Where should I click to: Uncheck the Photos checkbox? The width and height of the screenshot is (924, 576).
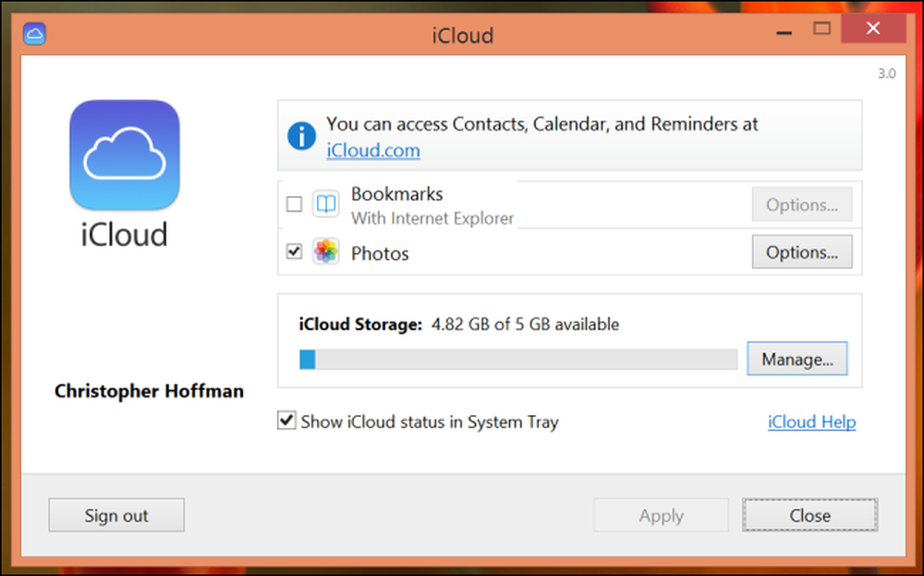(x=294, y=251)
